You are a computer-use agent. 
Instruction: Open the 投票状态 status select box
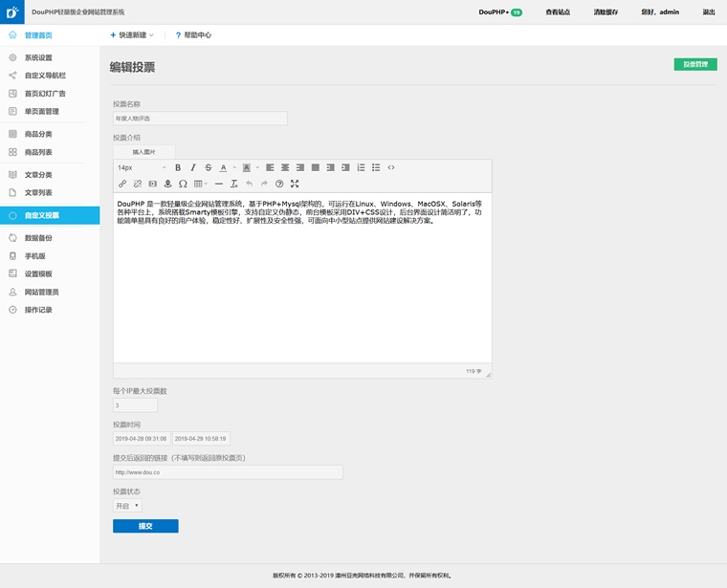click(x=127, y=506)
